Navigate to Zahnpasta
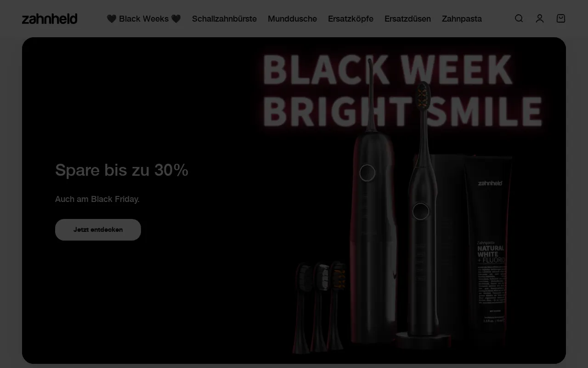 coord(462,19)
